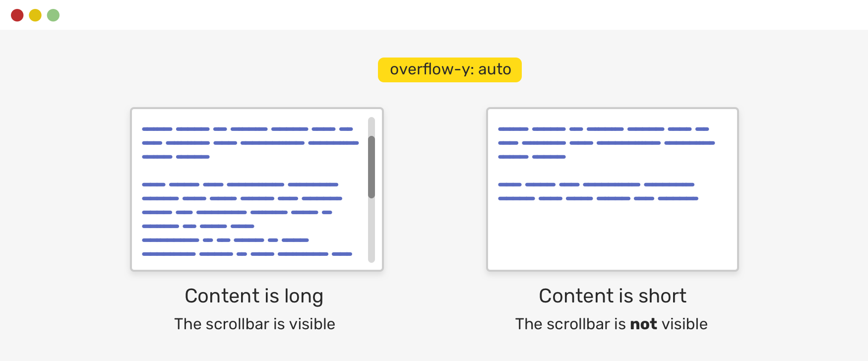Click the empty white title bar area
This screenshot has height=361, width=868.
(446, 15)
